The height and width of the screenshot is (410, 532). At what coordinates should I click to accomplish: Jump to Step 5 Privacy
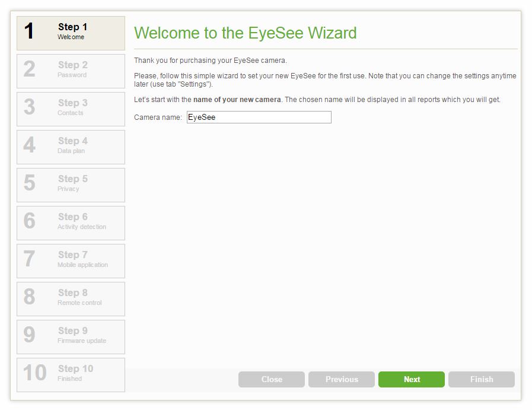click(x=71, y=185)
